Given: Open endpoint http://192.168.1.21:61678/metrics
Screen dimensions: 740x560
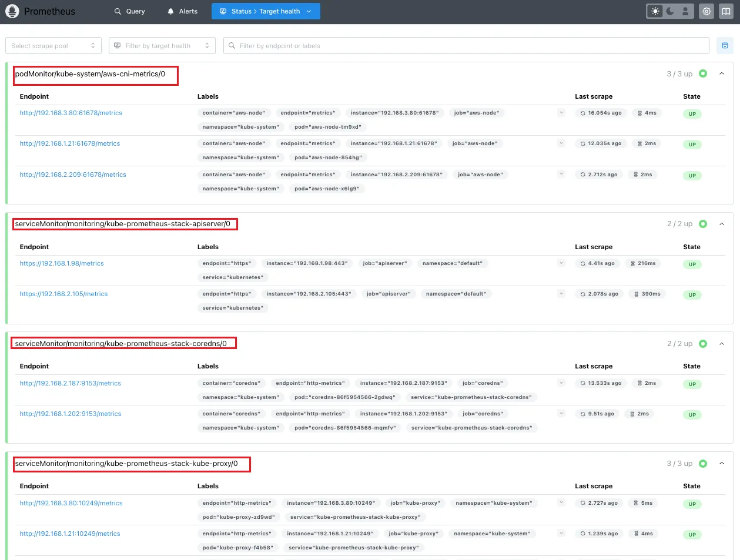Looking at the screenshot, I should click(x=70, y=143).
